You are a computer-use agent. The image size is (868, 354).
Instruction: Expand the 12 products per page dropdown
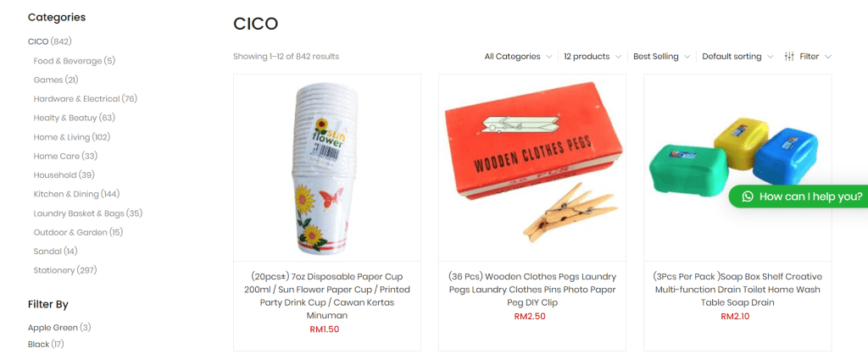pos(593,57)
